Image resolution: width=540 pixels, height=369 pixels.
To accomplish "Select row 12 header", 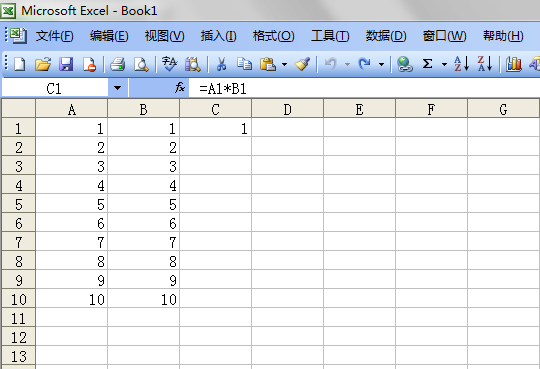I will pos(19,337).
